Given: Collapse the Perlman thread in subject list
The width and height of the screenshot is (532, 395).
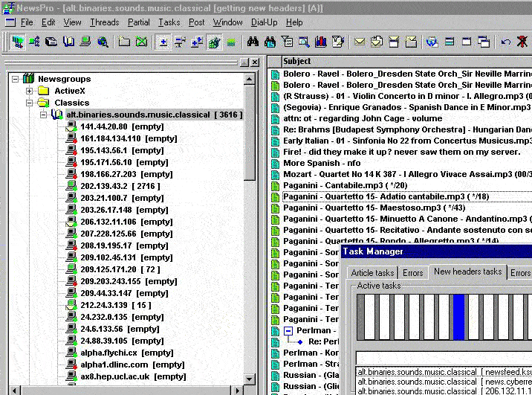Looking at the screenshot, I should point(288,330).
